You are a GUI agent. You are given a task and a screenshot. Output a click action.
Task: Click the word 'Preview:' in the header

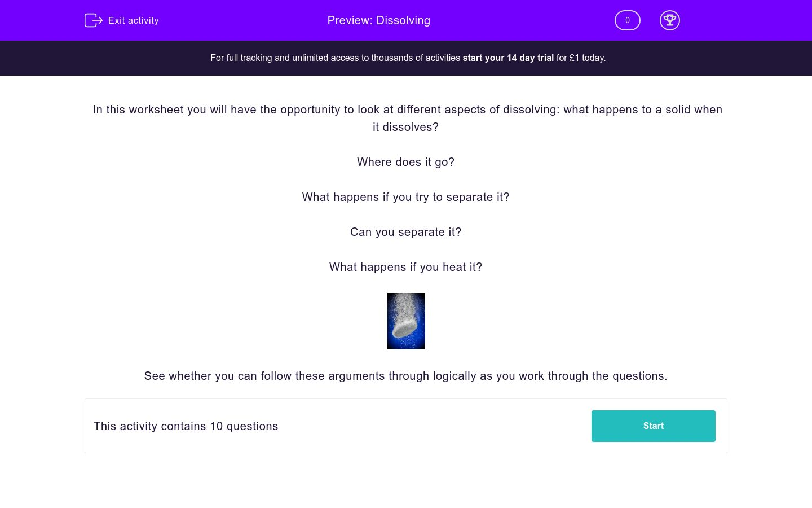point(350,20)
